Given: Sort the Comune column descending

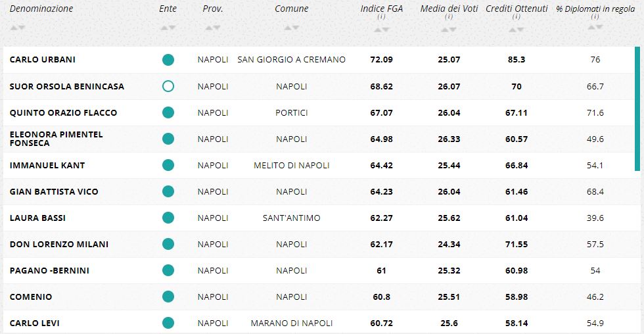Looking at the screenshot, I should pyautogui.click(x=296, y=28).
